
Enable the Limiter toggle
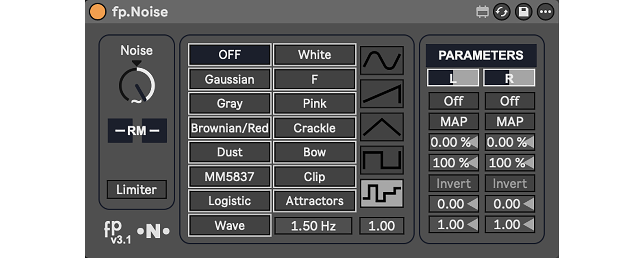(137, 189)
